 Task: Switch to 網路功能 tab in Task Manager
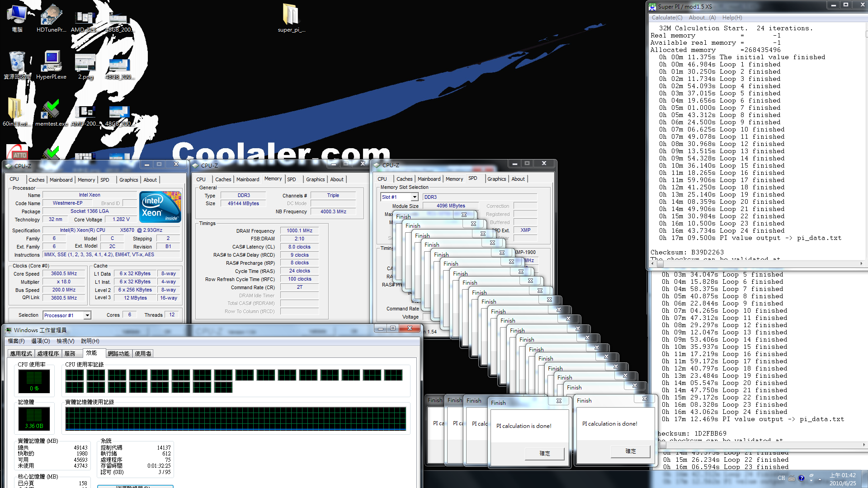(x=119, y=354)
